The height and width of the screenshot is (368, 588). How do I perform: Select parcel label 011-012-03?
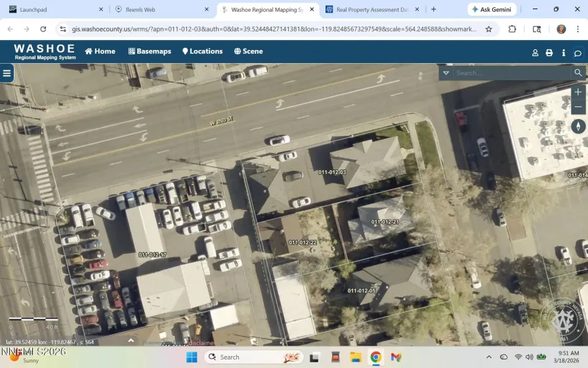click(x=332, y=172)
